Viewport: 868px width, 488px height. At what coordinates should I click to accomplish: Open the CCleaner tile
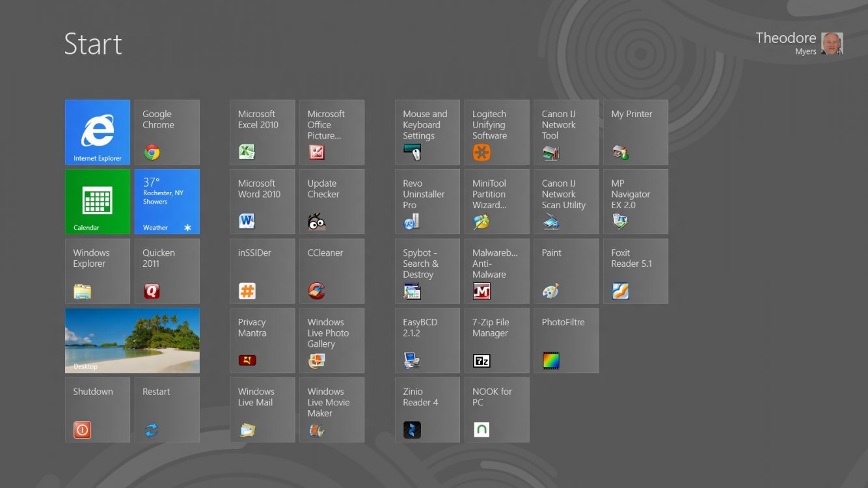pos(332,271)
